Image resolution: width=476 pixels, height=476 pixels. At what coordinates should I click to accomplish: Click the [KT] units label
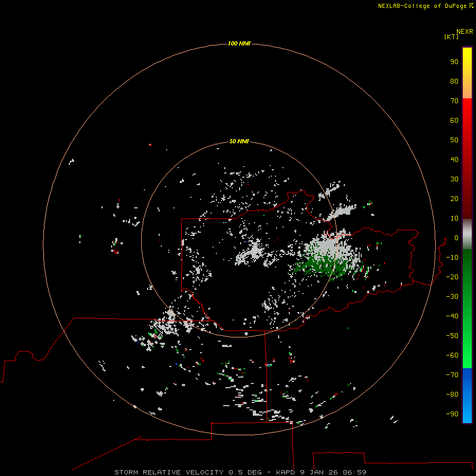click(x=452, y=36)
